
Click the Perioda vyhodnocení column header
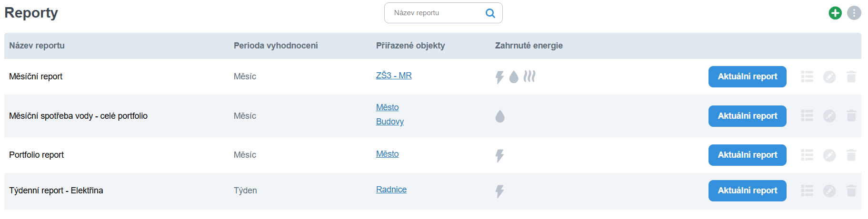[x=276, y=46]
